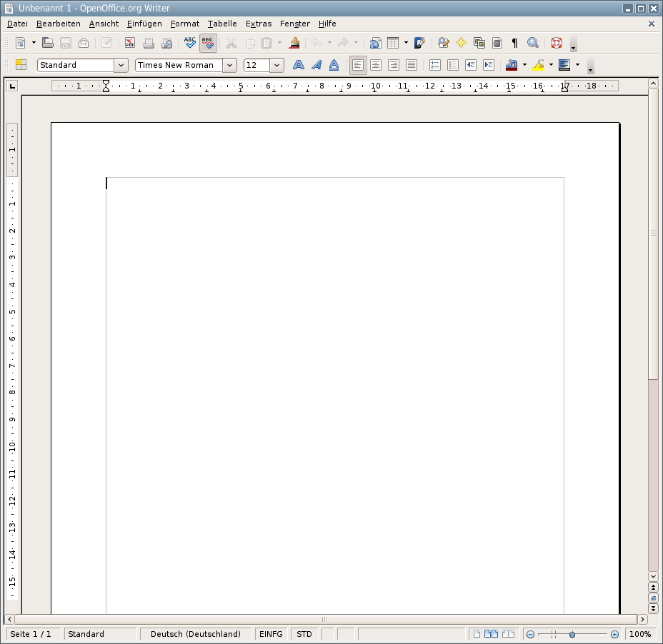Expand the Times New Roman font dropdown
Viewport: 663px width, 644px height.
coord(229,65)
